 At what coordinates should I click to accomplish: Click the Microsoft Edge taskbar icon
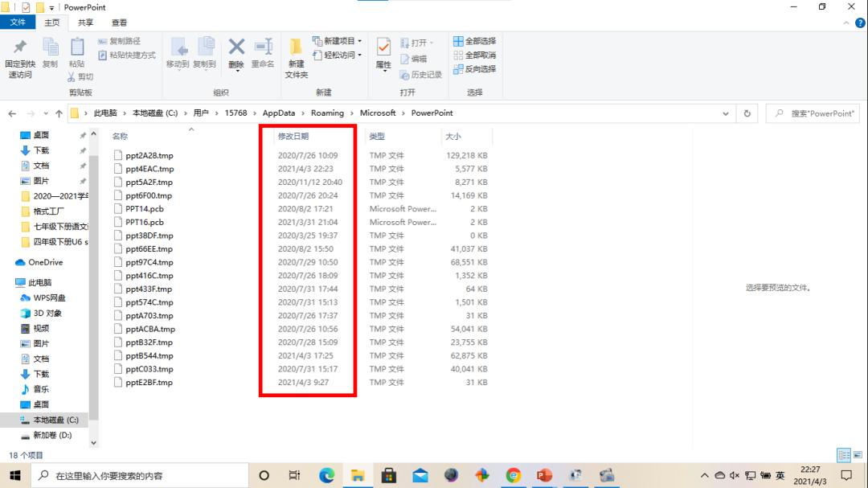tap(326, 475)
